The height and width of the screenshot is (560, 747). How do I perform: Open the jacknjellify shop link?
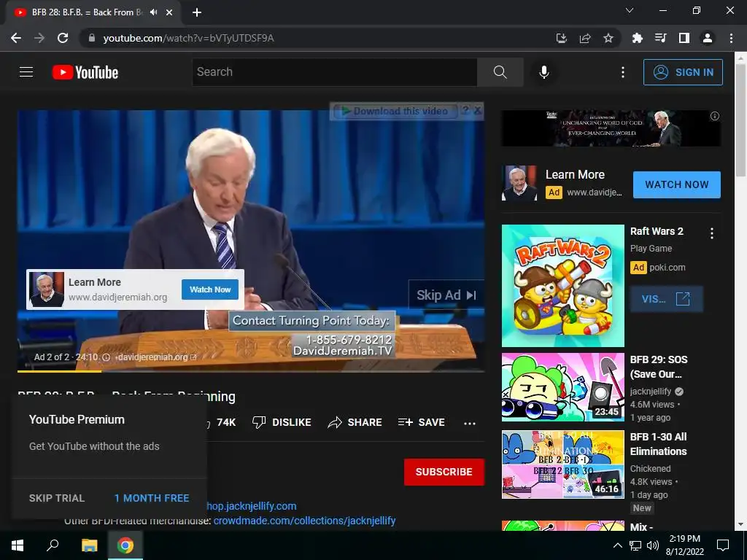tap(251, 506)
